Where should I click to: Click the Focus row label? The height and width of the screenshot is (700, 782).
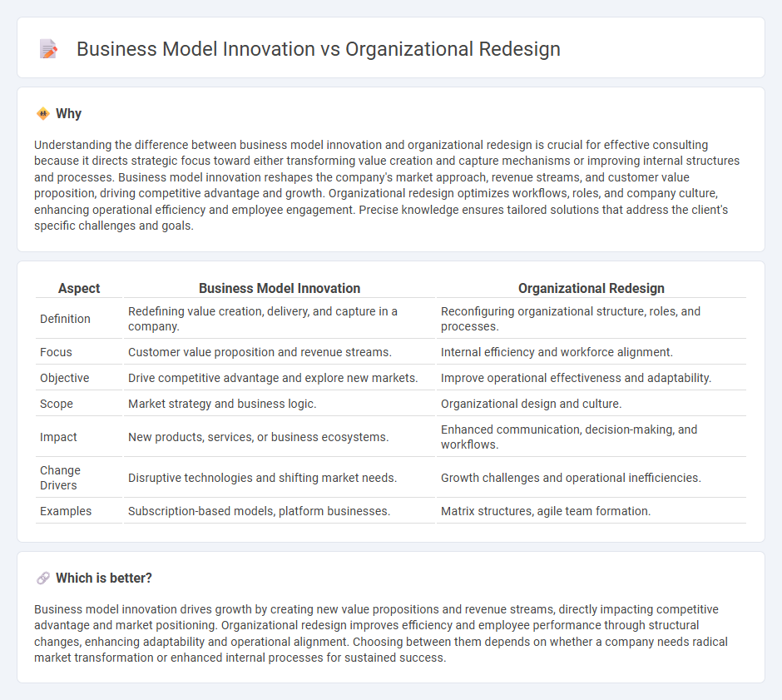coord(56,351)
